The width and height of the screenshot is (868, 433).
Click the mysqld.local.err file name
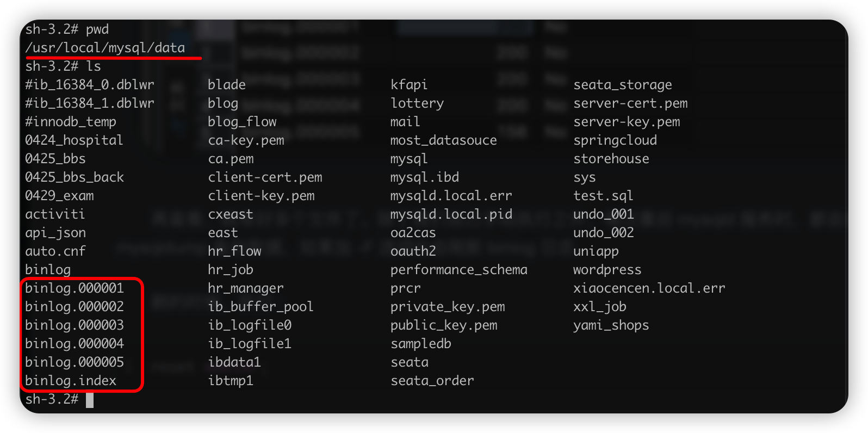[451, 195]
